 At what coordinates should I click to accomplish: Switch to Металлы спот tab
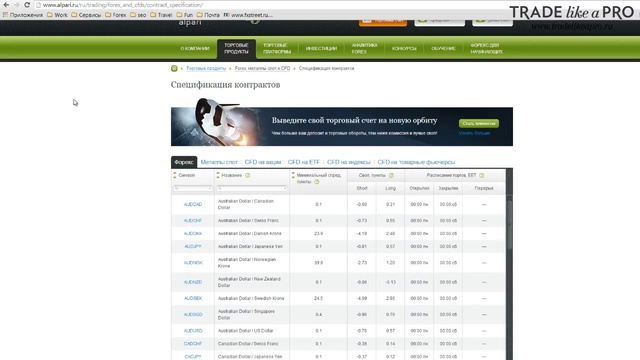point(219,162)
